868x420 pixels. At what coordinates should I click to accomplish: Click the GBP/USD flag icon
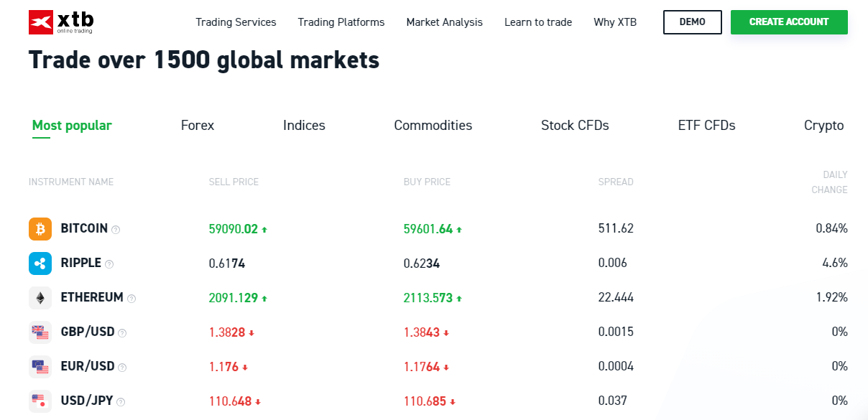click(40, 332)
